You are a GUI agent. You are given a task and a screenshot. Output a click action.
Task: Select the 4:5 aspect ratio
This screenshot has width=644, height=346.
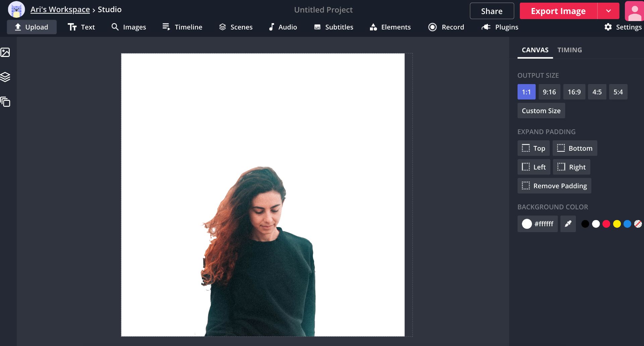click(x=597, y=92)
